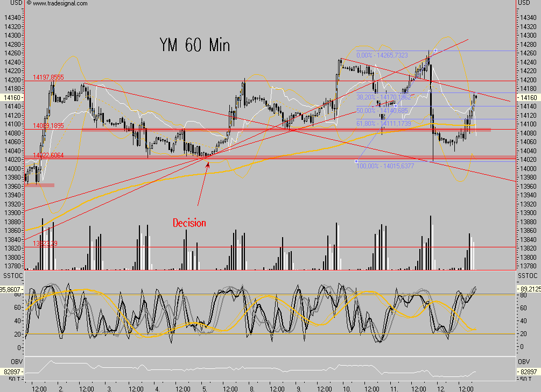The width and height of the screenshot is (541, 392).
Task: Click the 61,80% Fibonacci level label
Action: pos(383,124)
